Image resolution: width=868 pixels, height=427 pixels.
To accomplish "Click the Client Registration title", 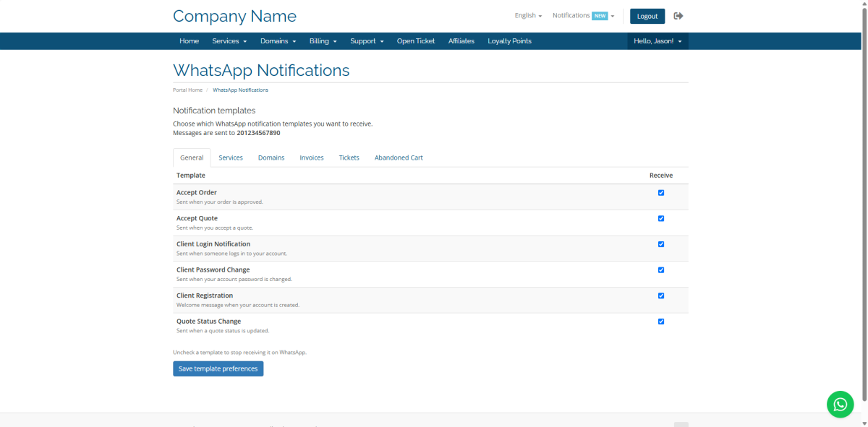I will coord(205,296).
